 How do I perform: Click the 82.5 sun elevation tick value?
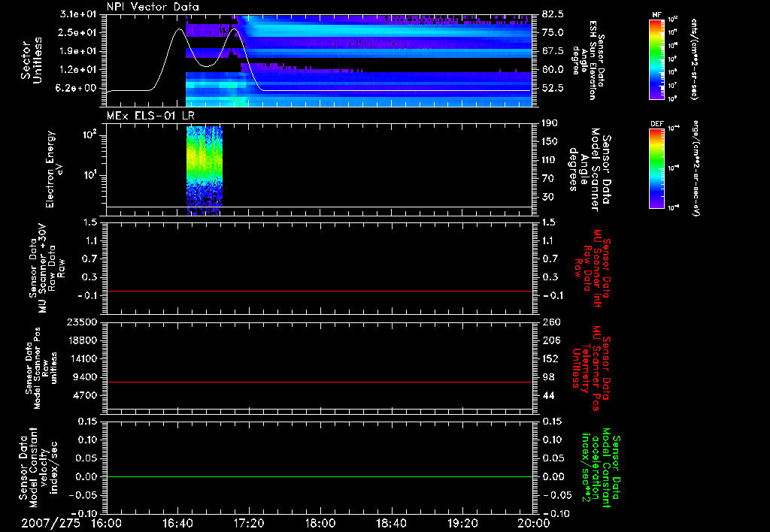[553, 14]
